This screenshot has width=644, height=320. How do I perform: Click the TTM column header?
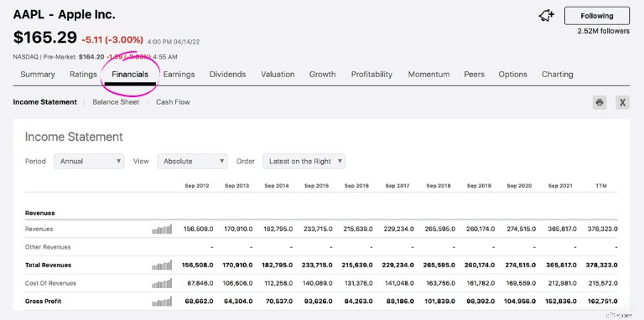coord(601,186)
